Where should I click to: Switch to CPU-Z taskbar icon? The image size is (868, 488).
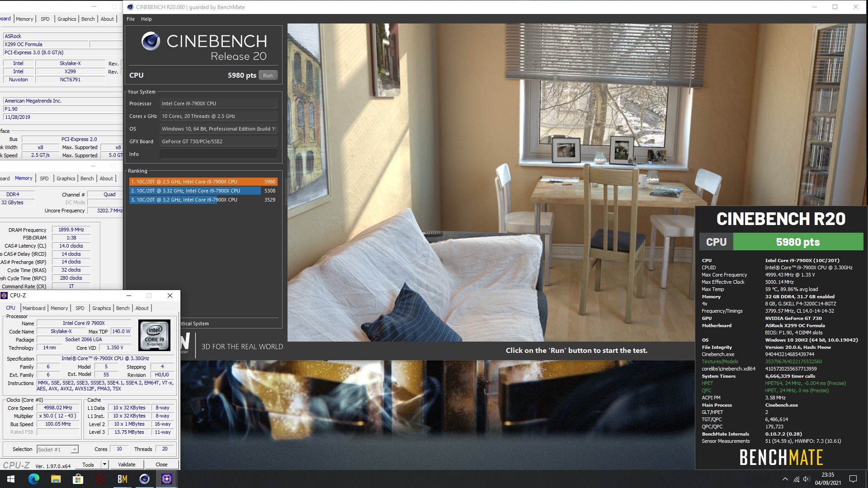(x=166, y=479)
